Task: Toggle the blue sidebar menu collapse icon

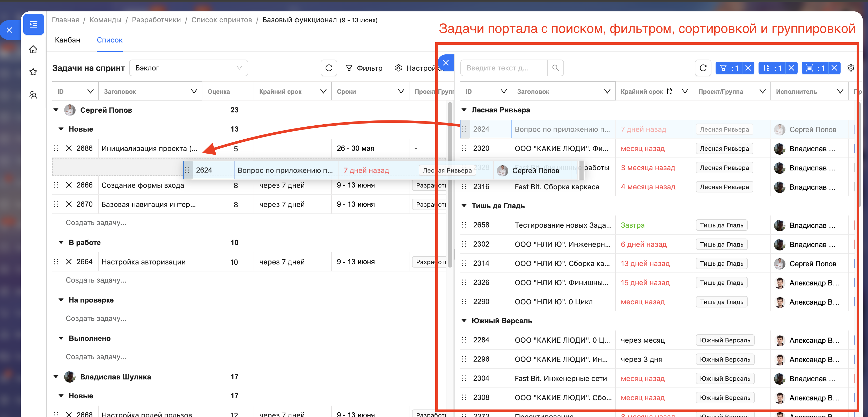Action: tap(33, 24)
